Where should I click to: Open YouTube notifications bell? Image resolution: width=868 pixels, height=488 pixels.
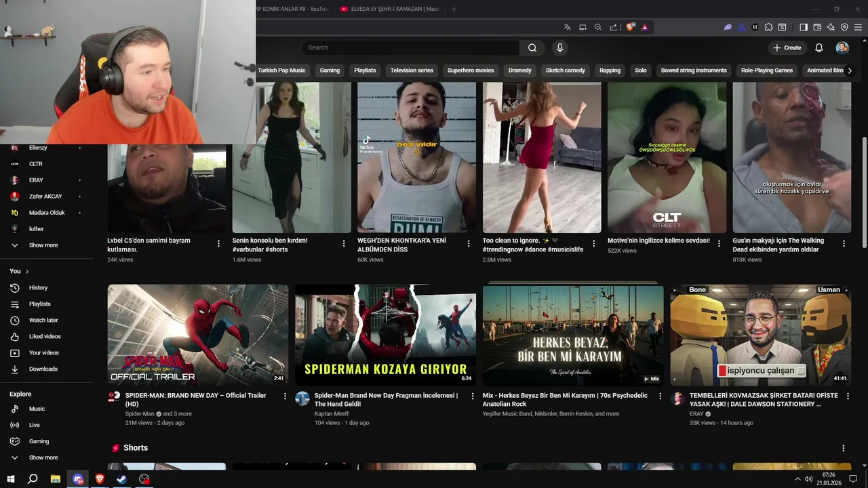819,47
